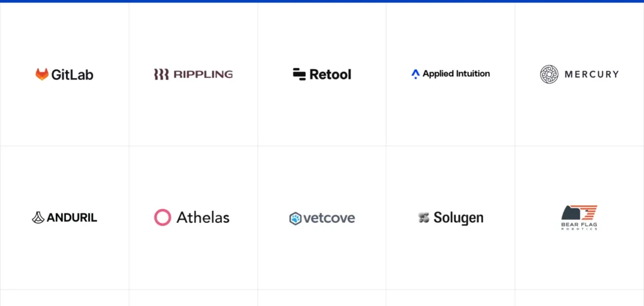644x306 pixels.
Task: Select the Athelas name text
Action: pos(203,217)
